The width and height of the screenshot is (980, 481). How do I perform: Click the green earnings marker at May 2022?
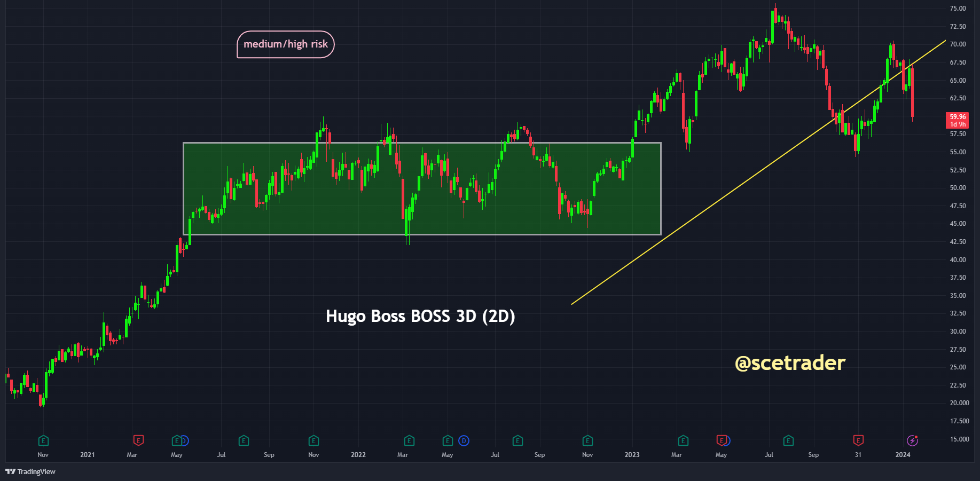(448, 440)
